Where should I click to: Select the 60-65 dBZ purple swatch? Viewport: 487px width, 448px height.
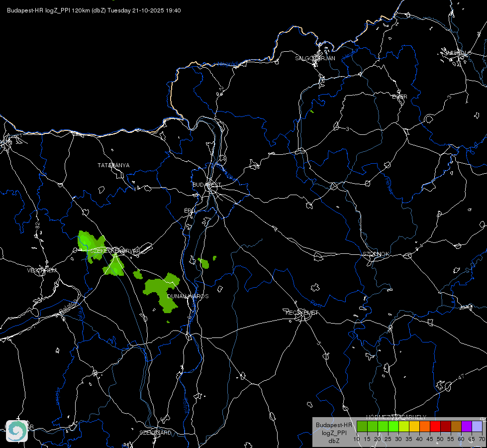[x=467, y=426]
